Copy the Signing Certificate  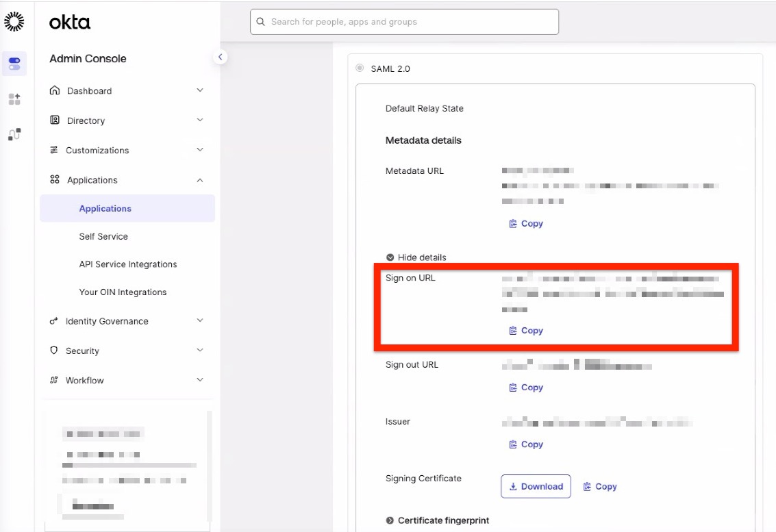coord(600,487)
